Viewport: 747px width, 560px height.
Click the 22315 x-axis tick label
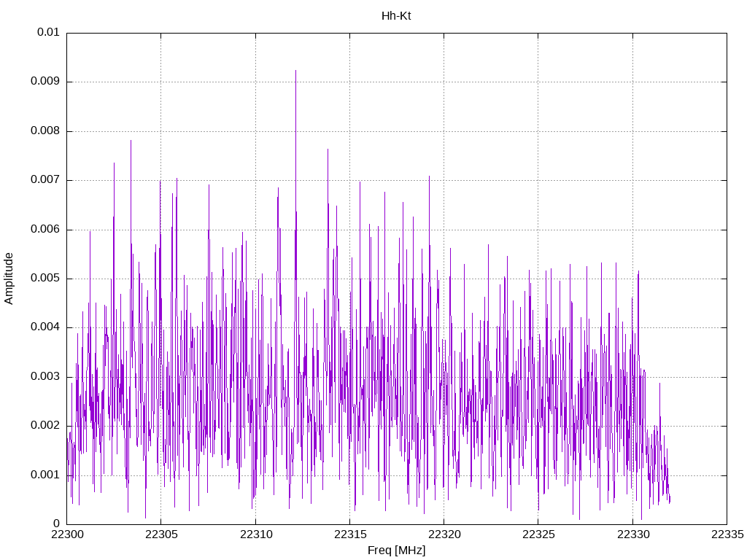349,535
